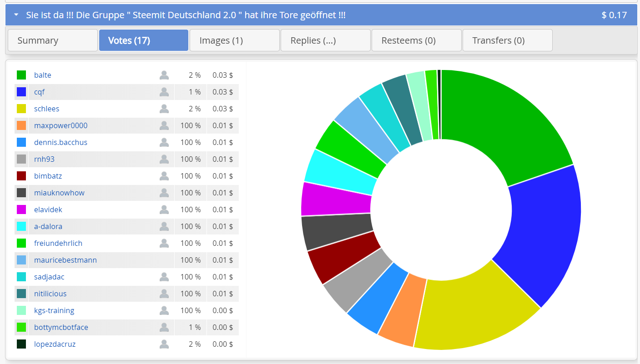Click the user icon in schlees row
Viewport: 640px width, 364px height.
click(164, 109)
